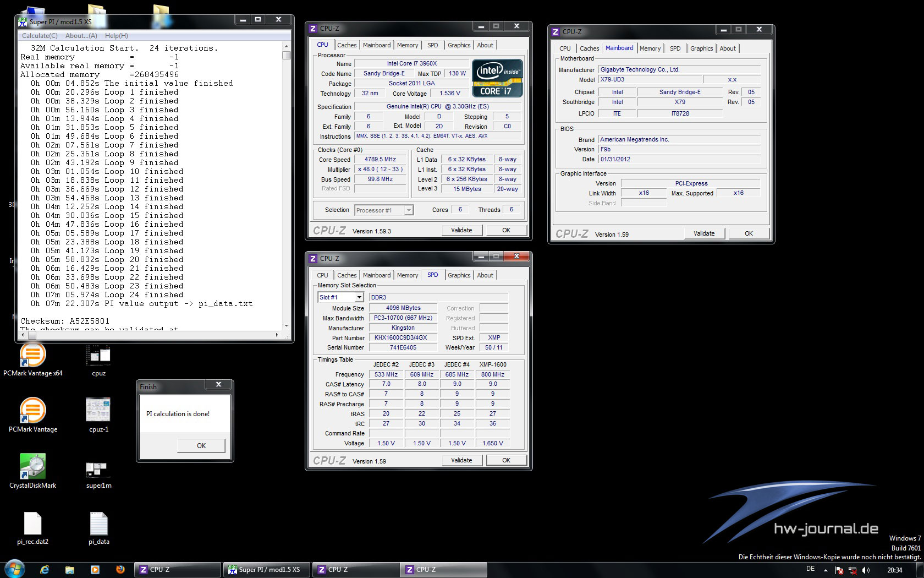This screenshot has width=924, height=578.
Task: Click Validate in the Mainboard window
Action: click(x=704, y=233)
